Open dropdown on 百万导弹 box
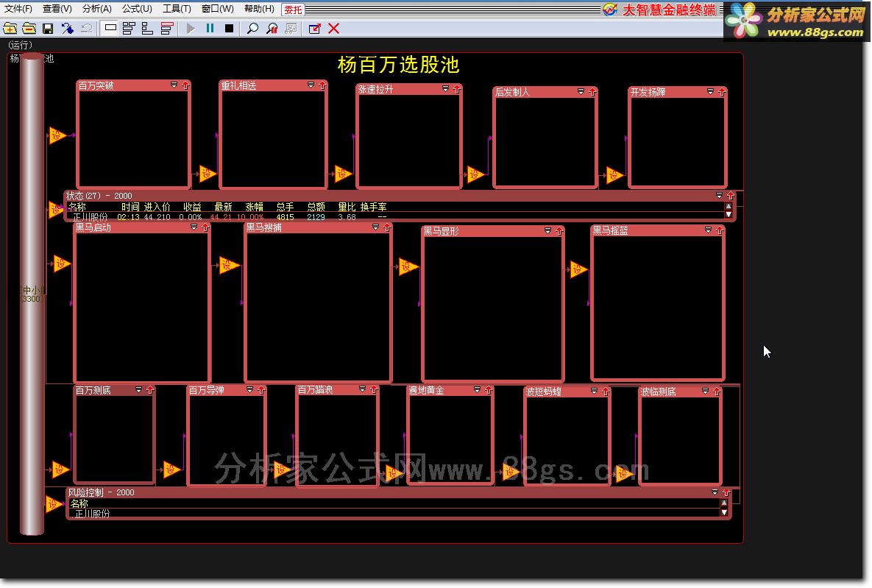 point(249,389)
